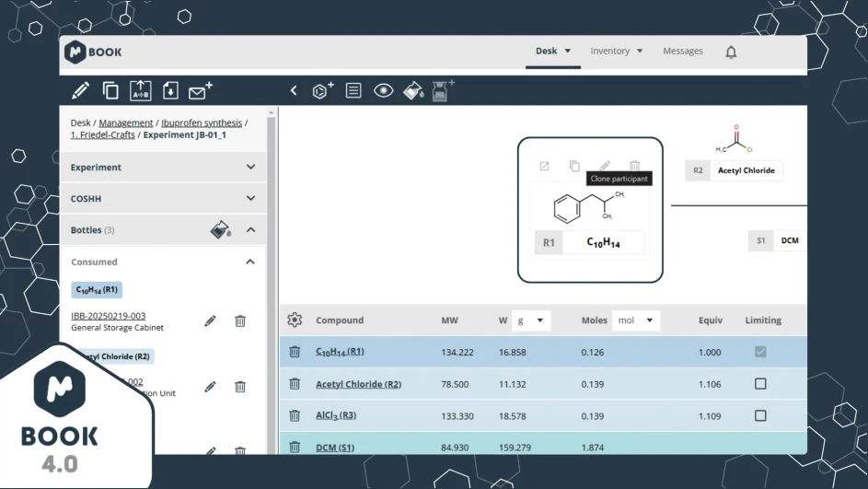Open bottle link IBB-20250219-003
The image size is (868, 489).
tap(108, 316)
